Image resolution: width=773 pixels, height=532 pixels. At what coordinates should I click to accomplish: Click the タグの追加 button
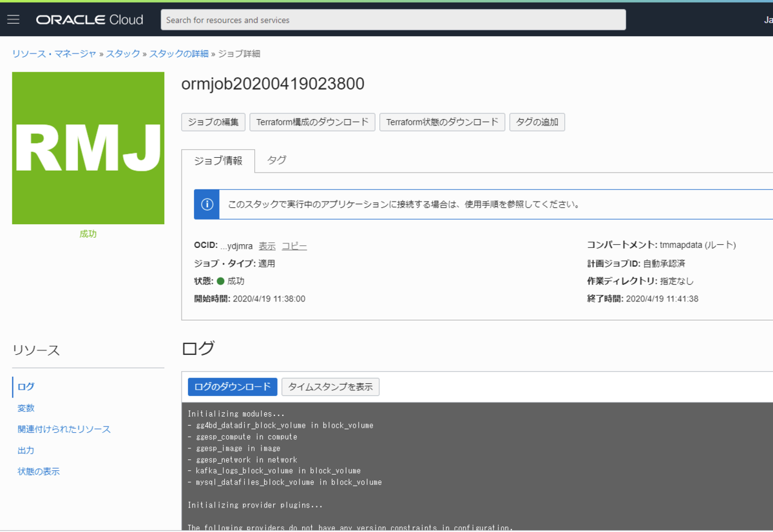tap(537, 122)
